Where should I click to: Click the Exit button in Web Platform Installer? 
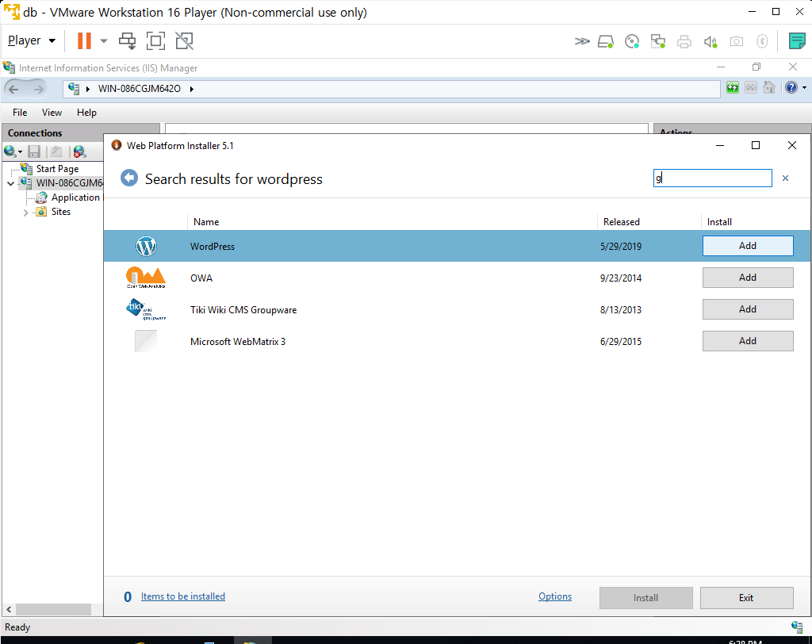click(x=746, y=598)
